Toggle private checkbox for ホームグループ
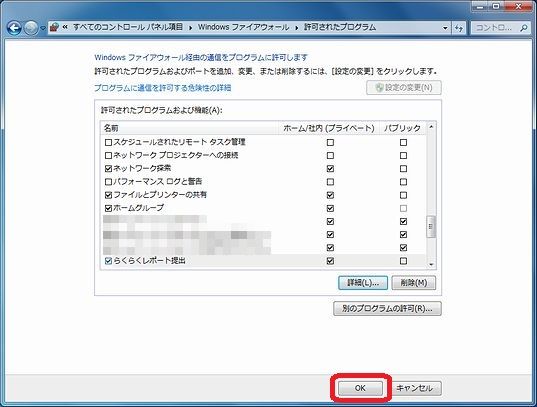 pos(330,208)
